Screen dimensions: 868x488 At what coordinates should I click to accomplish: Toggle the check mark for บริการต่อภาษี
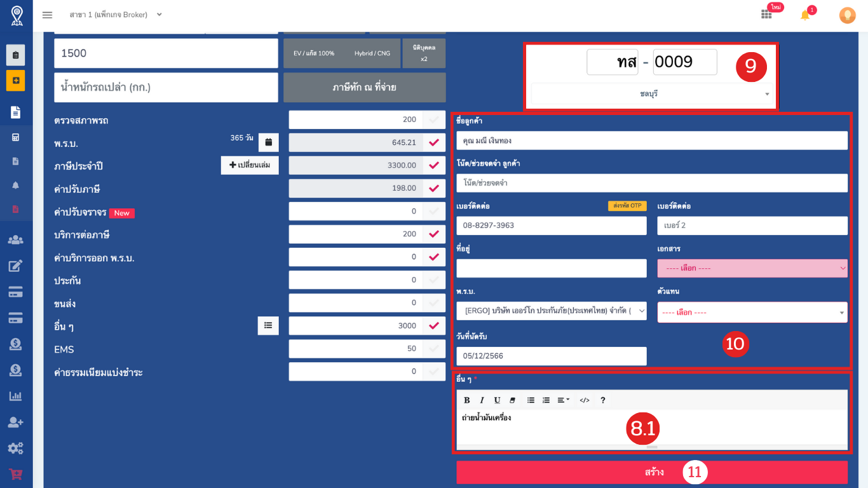pyautogui.click(x=434, y=234)
